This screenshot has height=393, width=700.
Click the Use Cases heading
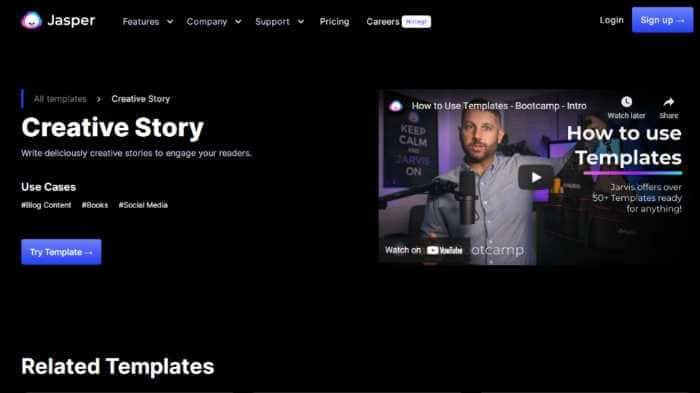tap(48, 187)
